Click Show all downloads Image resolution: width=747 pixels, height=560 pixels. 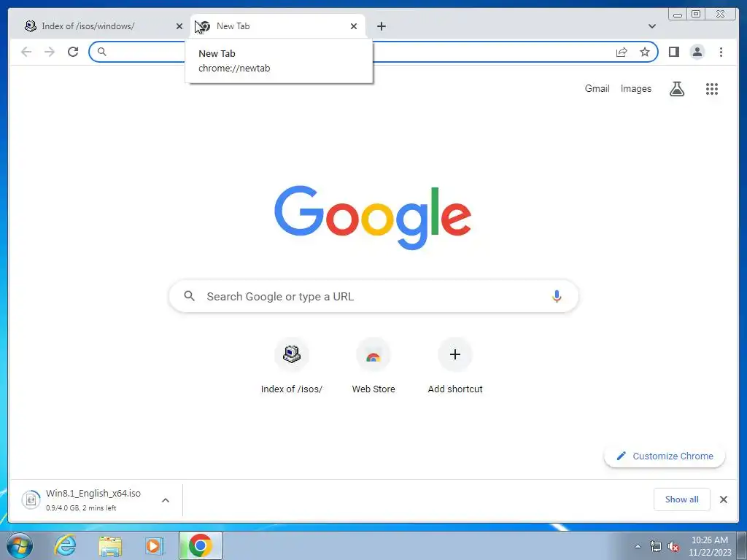tap(682, 499)
